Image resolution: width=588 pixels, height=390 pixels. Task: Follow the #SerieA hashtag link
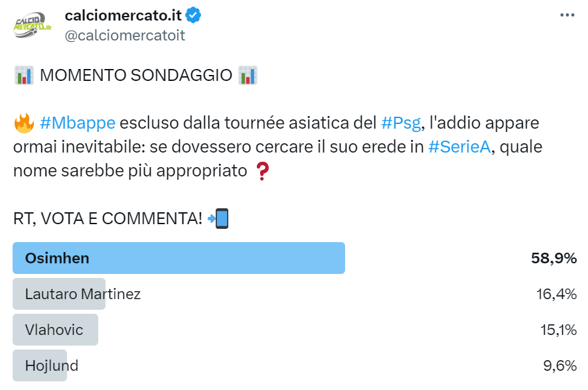click(x=459, y=147)
